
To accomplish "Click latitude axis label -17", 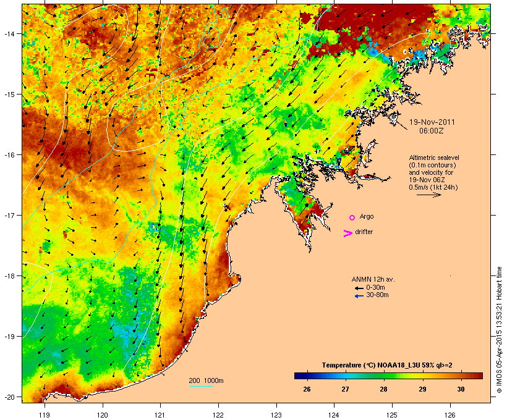I will [x=9, y=216].
